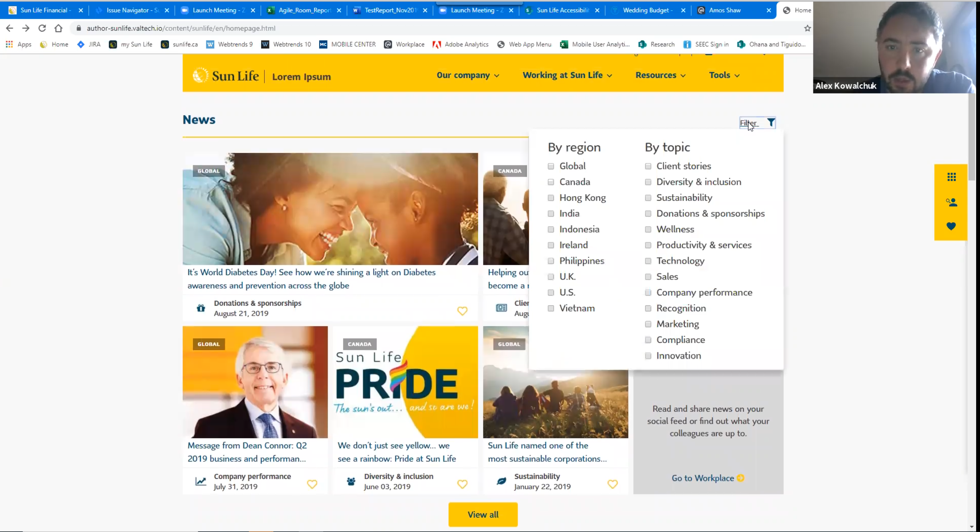Image resolution: width=980 pixels, height=532 pixels.
Task: Click the View all button
Action: coord(483,514)
